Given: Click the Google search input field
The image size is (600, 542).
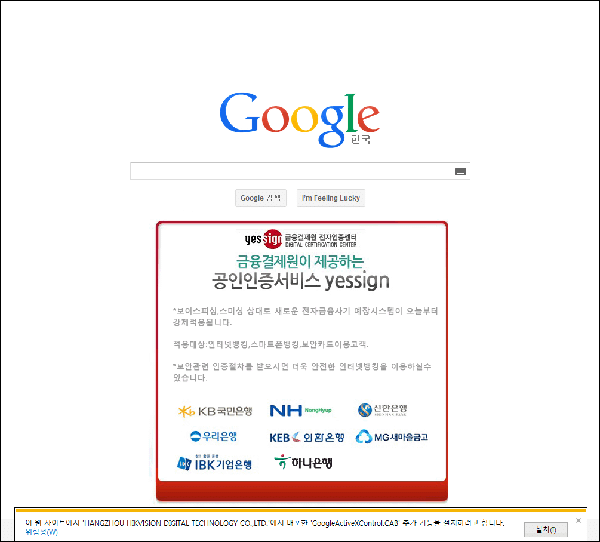Looking at the screenshot, I should [x=300, y=171].
